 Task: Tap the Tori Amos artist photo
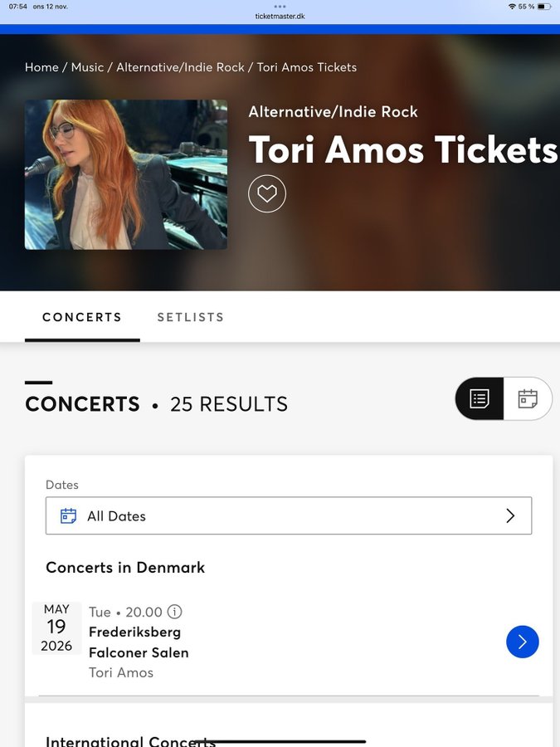(x=126, y=174)
